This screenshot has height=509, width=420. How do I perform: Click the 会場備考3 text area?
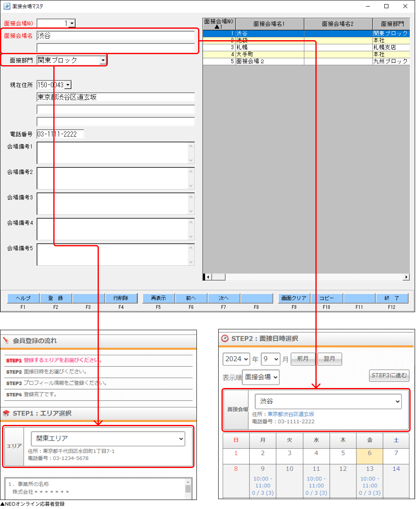click(x=116, y=204)
